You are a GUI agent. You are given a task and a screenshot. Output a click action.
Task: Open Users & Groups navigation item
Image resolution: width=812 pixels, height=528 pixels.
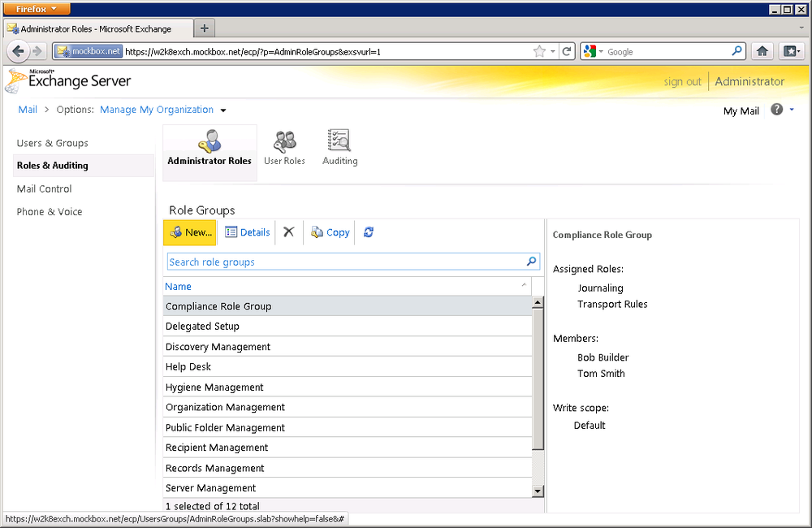(52, 143)
